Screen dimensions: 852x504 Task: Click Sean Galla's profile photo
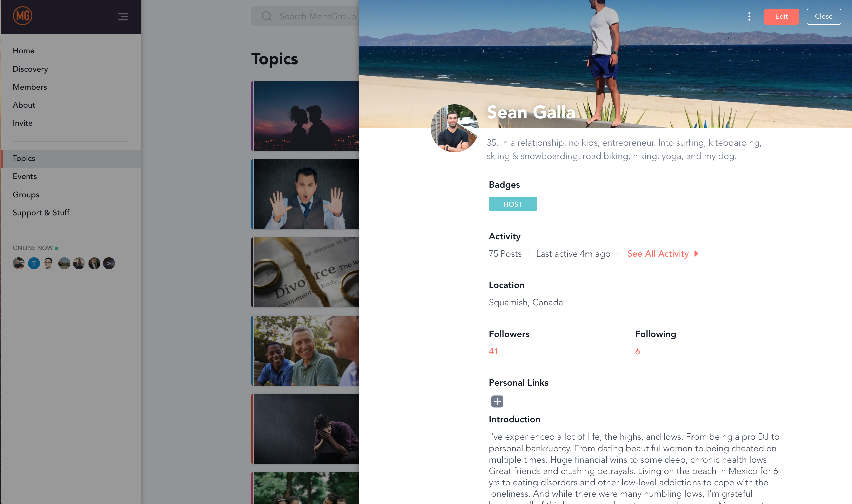point(454,128)
